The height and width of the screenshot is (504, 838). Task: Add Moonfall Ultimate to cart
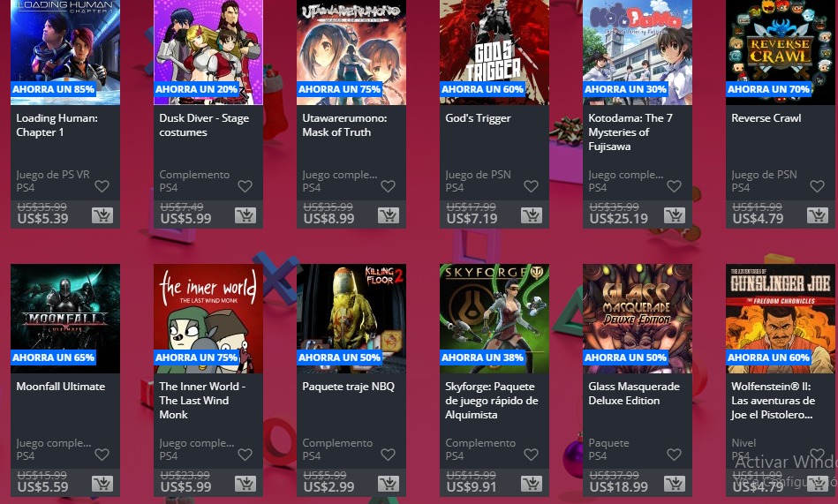pos(102,484)
